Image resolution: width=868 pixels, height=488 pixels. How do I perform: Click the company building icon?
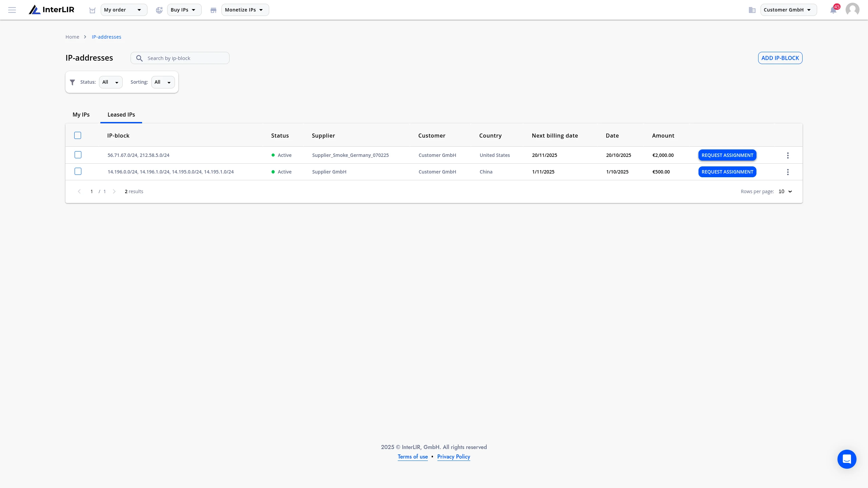[752, 10]
